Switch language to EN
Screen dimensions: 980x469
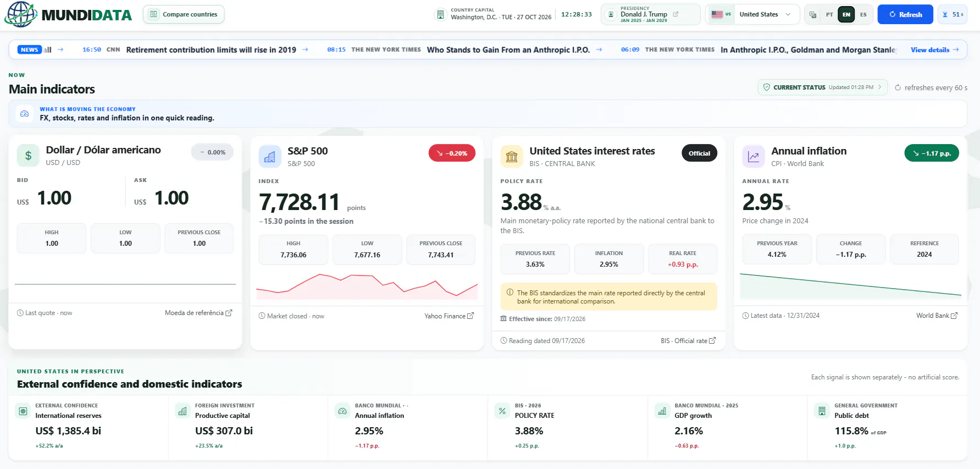(x=846, y=14)
